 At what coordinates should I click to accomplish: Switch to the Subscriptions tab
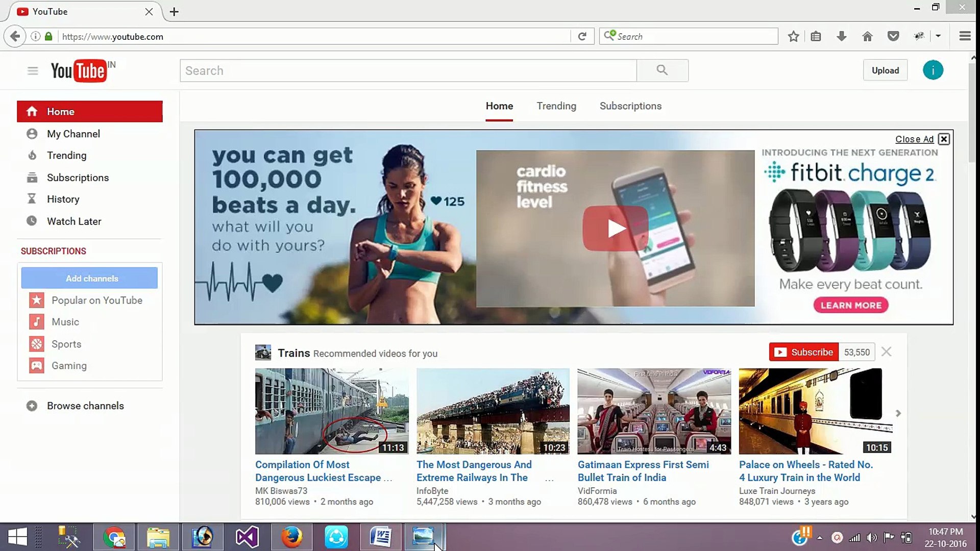(630, 106)
